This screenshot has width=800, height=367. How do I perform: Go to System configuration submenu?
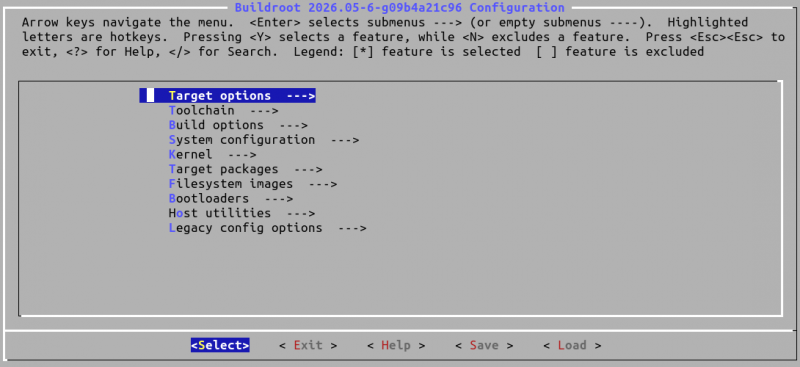pos(264,140)
